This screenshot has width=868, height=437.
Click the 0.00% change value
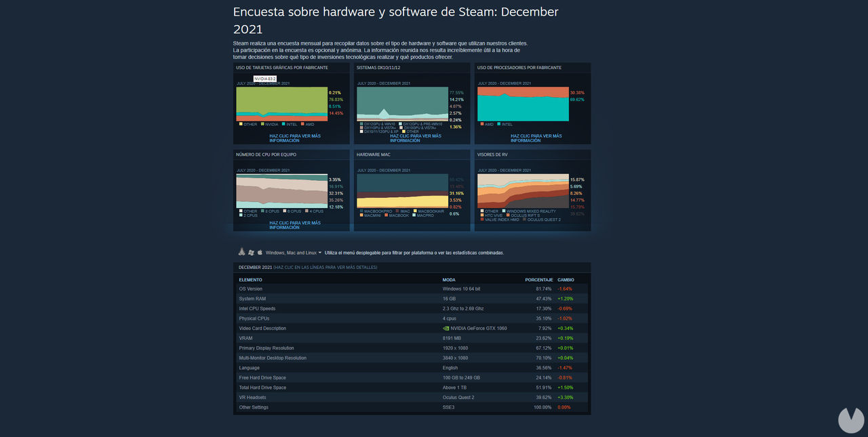click(x=564, y=407)
